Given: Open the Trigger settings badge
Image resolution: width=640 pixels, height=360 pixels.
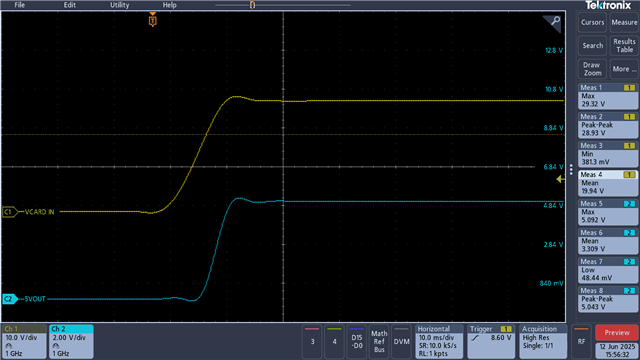Looking at the screenshot, I should click(x=491, y=341).
